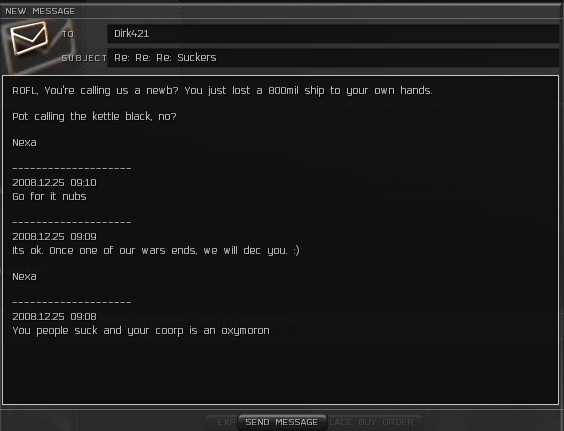Focus the Subject field Re: Re: Re: Suckers

(x=333, y=58)
